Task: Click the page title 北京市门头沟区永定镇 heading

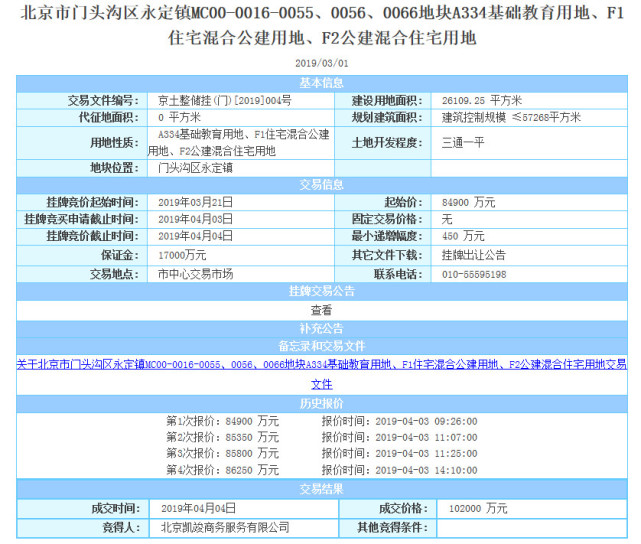Action: (x=322, y=25)
